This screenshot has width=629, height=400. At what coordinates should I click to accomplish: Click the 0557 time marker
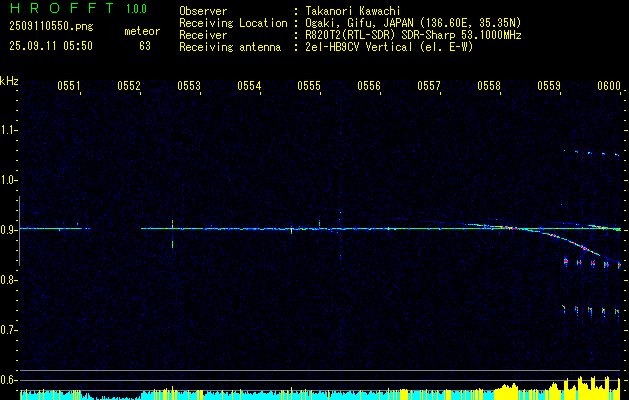tap(429, 85)
